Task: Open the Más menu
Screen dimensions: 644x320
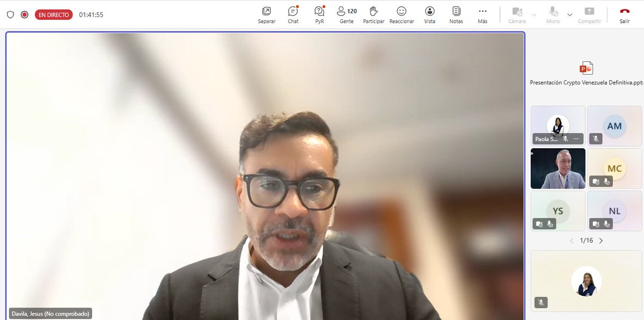Action: 482,14
